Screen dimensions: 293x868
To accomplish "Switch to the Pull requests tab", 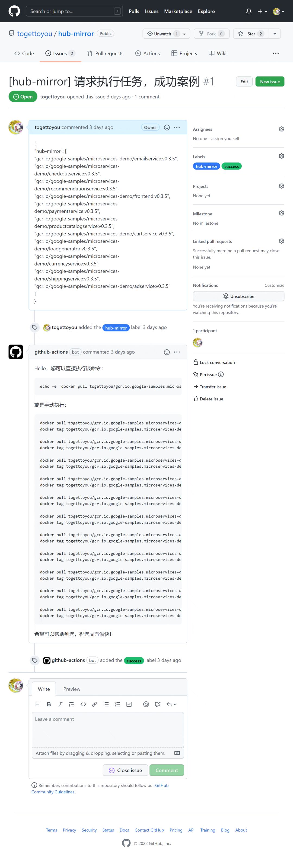I will (x=105, y=53).
